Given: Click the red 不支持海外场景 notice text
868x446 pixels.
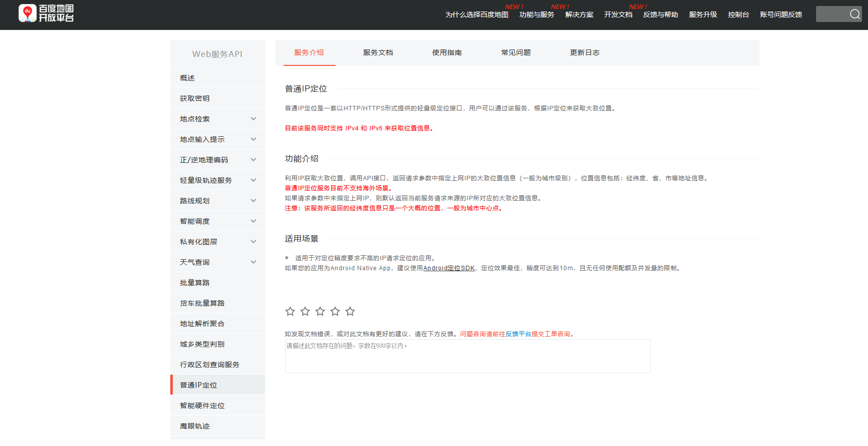Looking at the screenshot, I should 339,188.
